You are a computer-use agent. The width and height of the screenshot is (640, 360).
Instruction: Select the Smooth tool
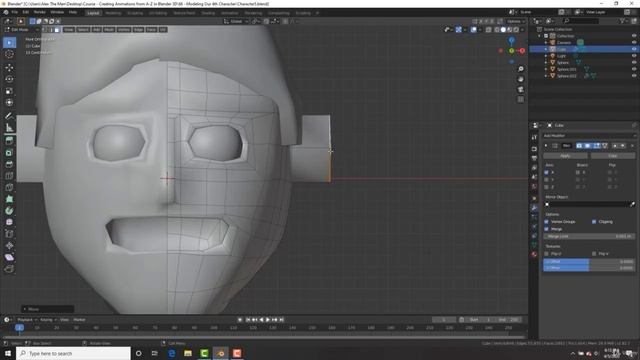coord(9,222)
